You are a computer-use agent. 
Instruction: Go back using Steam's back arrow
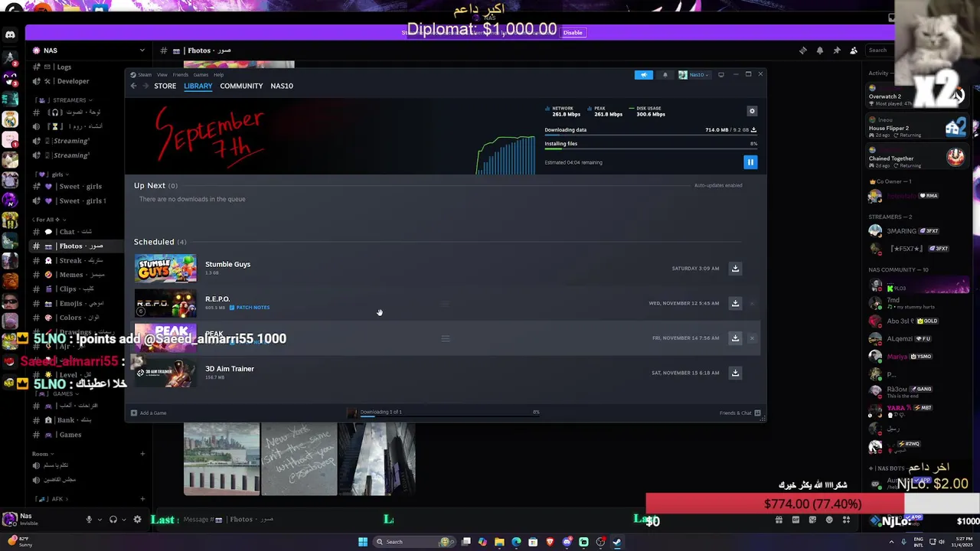[134, 86]
